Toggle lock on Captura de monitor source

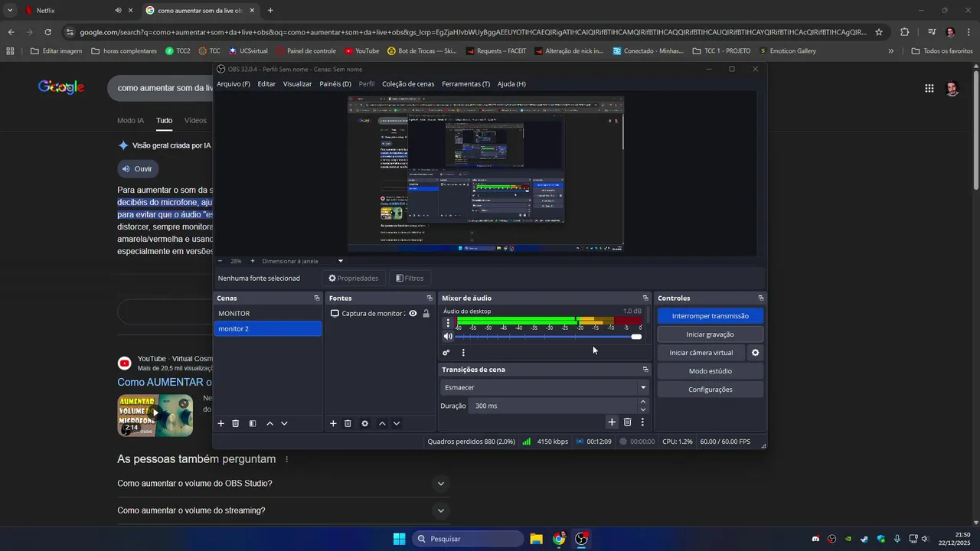coord(426,314)
